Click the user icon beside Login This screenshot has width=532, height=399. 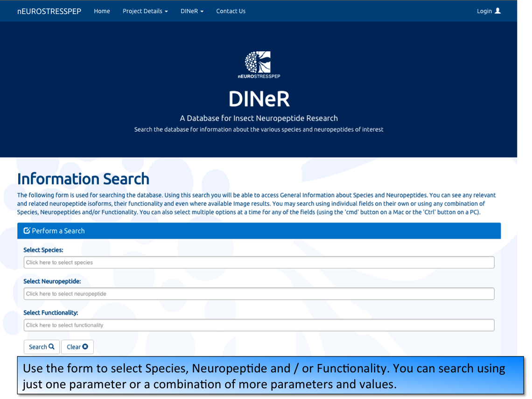click(x=498, y=11)
